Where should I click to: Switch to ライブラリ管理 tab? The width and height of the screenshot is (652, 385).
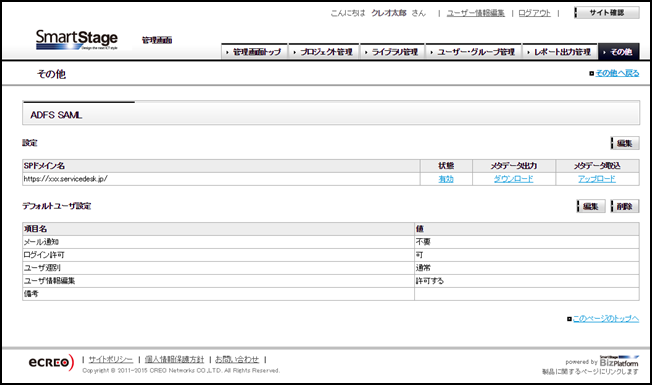point(392,52)
